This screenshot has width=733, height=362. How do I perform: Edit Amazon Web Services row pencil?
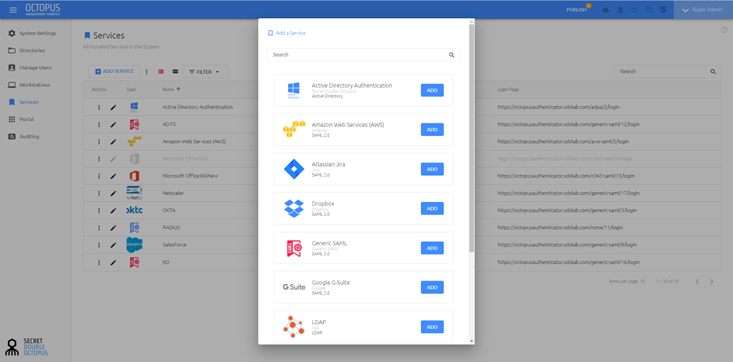(113, 142)
